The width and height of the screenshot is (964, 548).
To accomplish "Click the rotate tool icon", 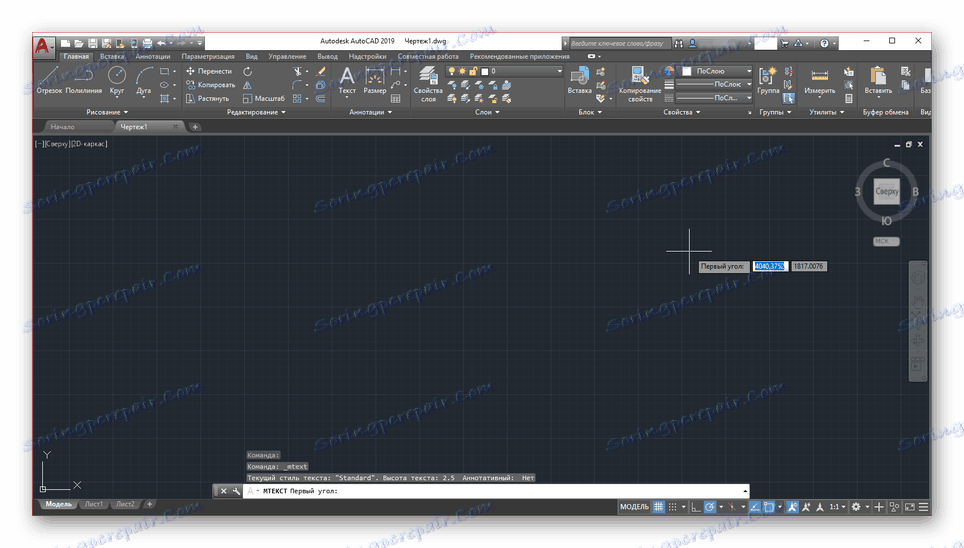I will [x=247, y=71].
